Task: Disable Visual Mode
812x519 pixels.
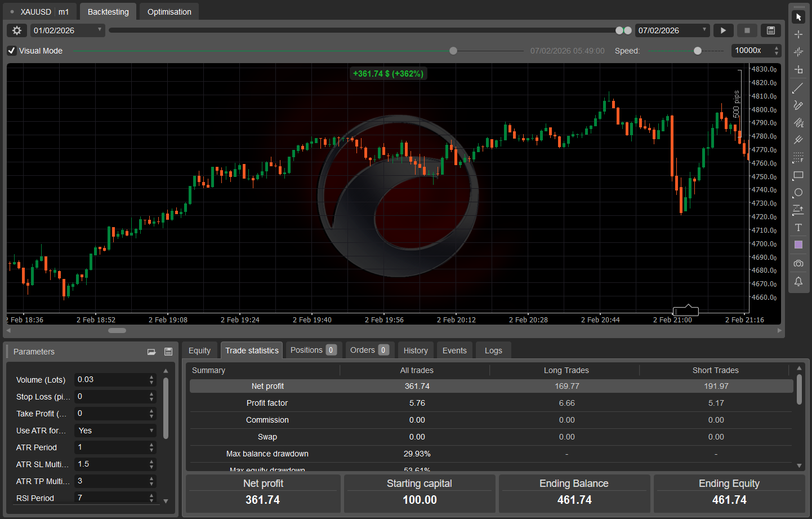Action: point(11,50)
